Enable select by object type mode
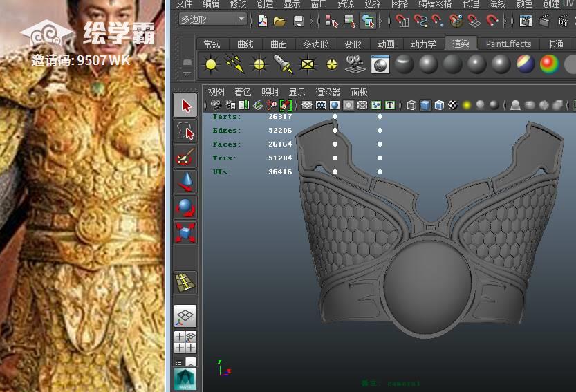Viewport: 576px width, 392px height. pyautogui.click(x=350, y=21)
